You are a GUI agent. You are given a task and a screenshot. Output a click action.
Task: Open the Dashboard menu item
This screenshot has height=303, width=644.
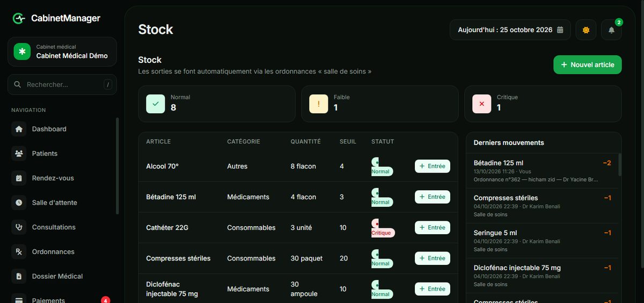(62, 129)
